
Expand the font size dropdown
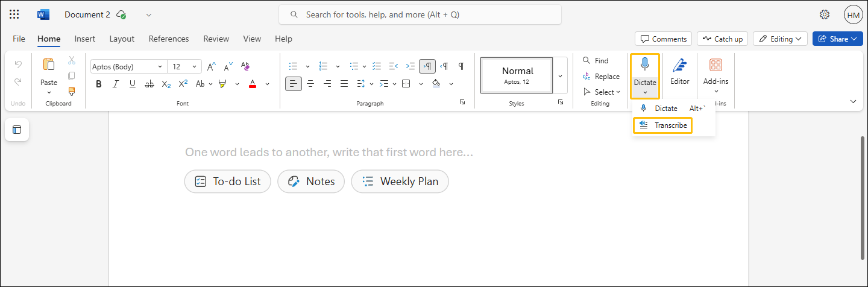coord(194,66)
